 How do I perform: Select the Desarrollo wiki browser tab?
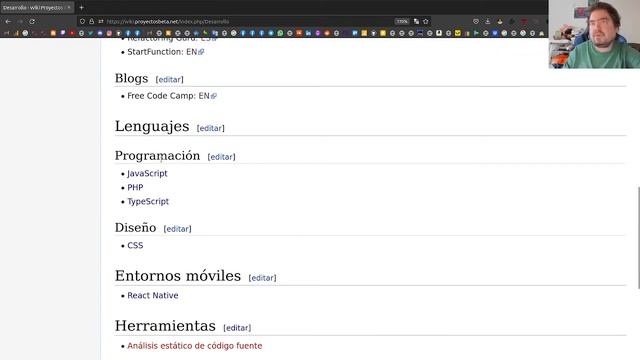[37, 7]
